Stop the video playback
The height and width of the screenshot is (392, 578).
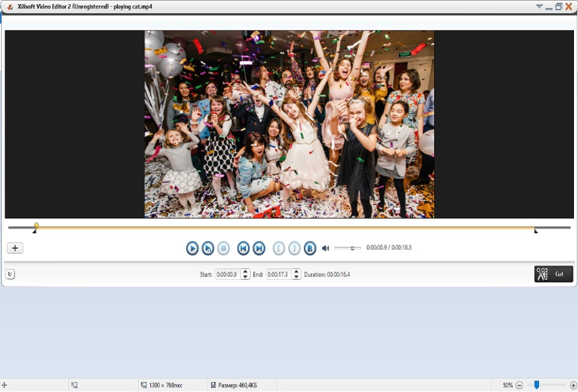223,248
